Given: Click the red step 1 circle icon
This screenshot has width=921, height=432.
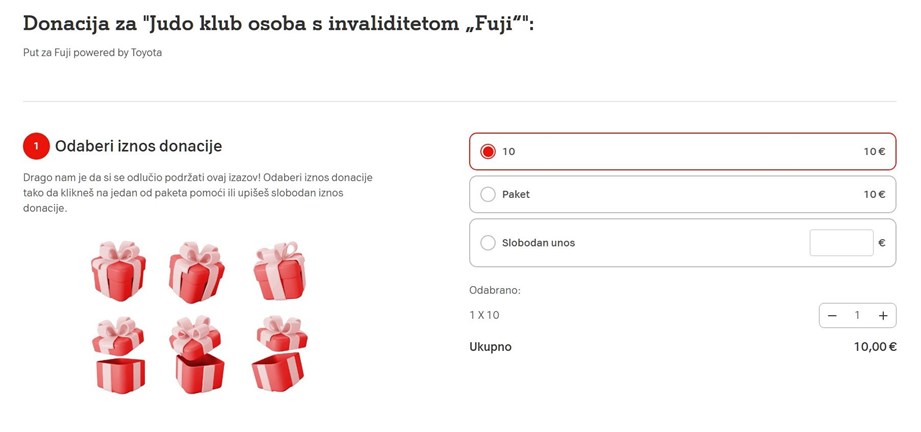Looking at the screenshot, I should (36, 146).
